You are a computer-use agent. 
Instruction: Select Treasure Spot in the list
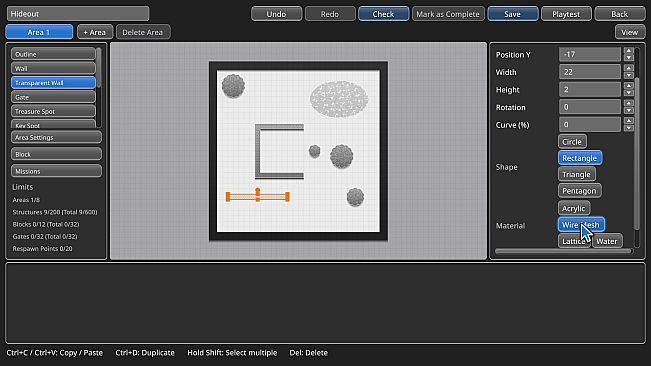(53, 111)
